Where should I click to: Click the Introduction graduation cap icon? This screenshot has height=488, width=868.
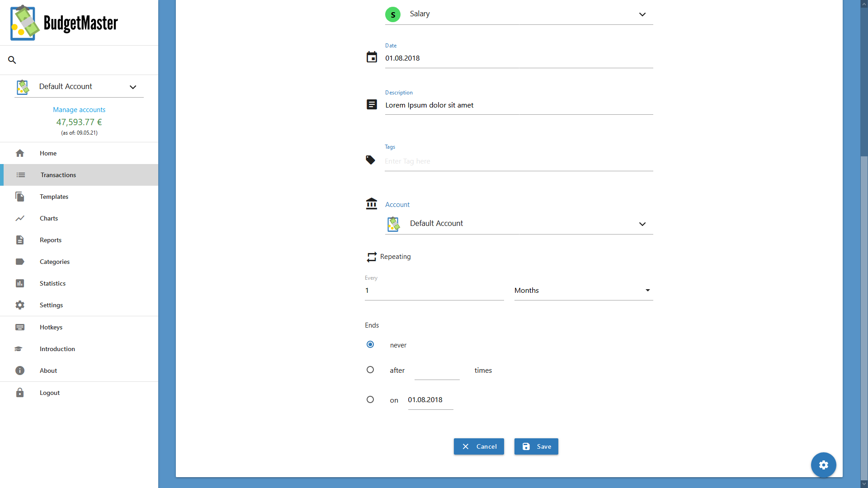19,349
